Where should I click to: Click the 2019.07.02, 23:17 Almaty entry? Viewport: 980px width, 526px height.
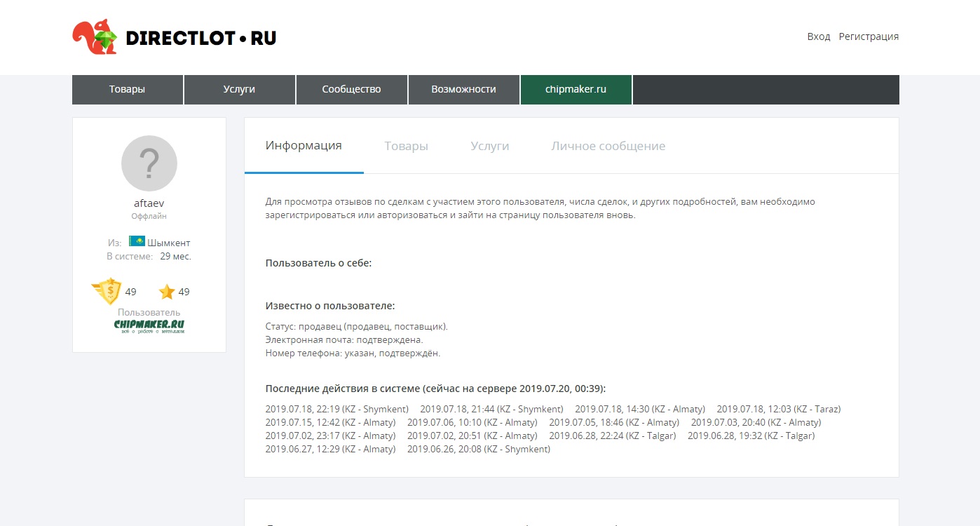(x=331, y=436)
